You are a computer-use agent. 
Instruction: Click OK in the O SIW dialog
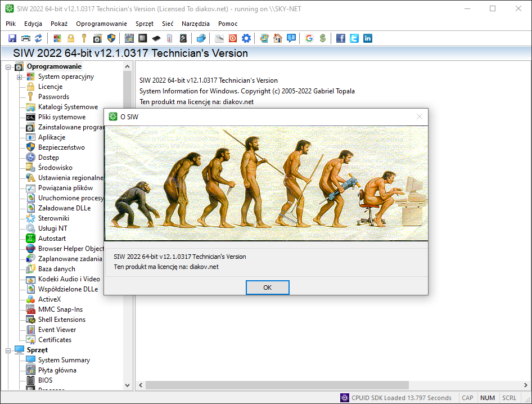[x=267, y=288]
